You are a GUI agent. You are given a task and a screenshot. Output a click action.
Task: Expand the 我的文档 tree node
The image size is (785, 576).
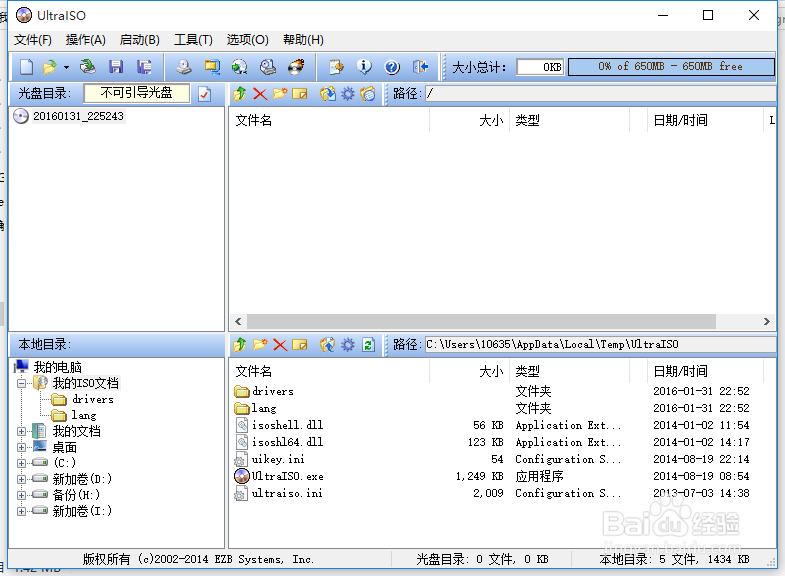click(x=21, y=431)
